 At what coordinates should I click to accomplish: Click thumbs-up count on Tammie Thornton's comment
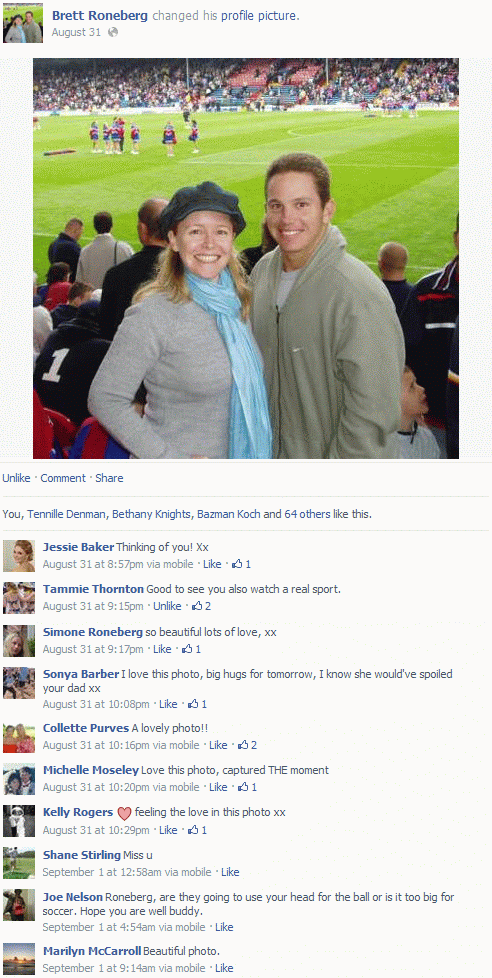pyautogui.click(x=201, y=606)
